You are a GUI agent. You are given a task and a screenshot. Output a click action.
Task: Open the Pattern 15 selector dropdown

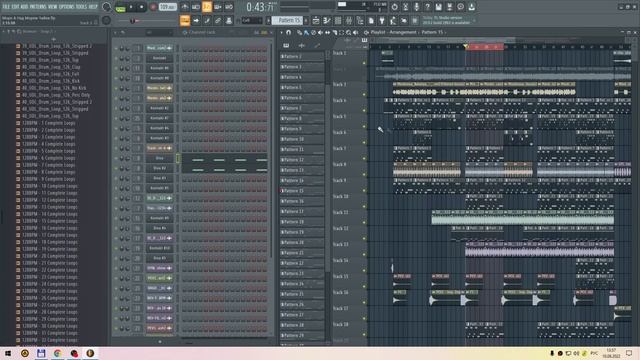287,20
